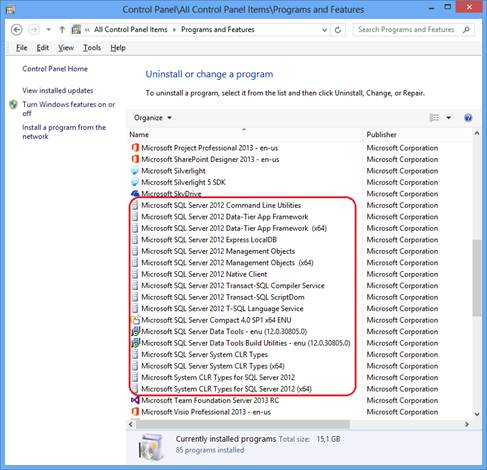487x470 pixels.
Task: Open the help question mark icon
Action: [x=468, y=118]
